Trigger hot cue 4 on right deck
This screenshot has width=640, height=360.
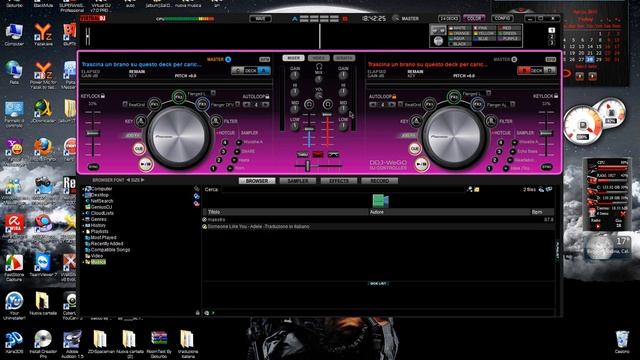click(500, 142)
